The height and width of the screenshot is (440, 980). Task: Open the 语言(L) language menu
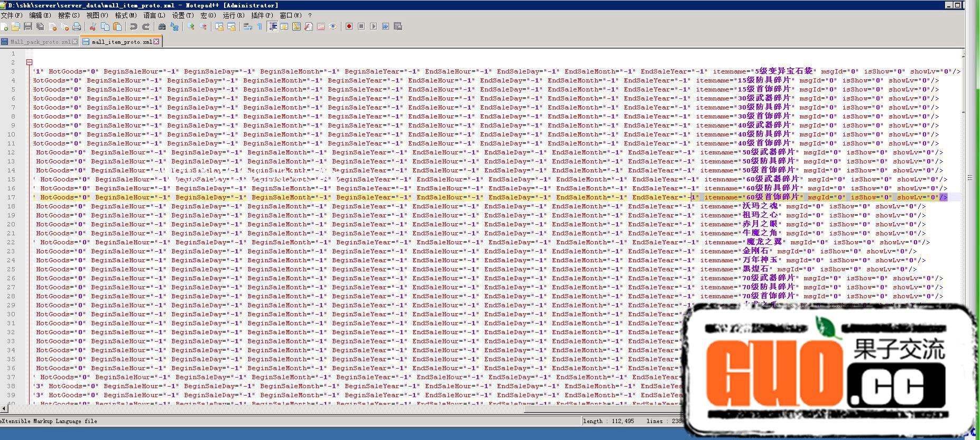(154, 15)
